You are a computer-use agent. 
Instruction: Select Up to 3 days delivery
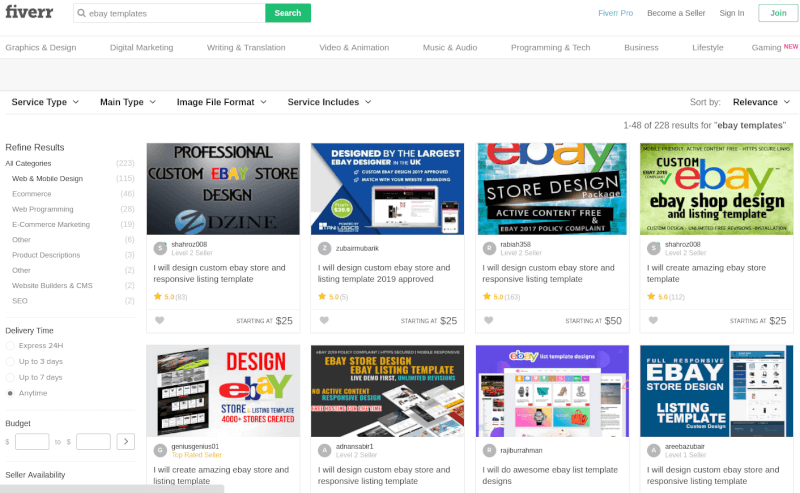point(10,361)
